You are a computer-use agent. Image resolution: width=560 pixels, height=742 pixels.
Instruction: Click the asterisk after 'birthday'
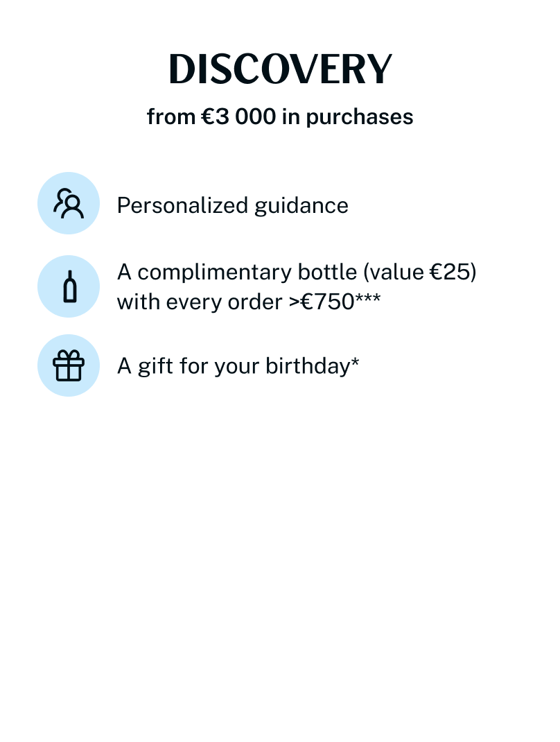(x=355, y=362)
